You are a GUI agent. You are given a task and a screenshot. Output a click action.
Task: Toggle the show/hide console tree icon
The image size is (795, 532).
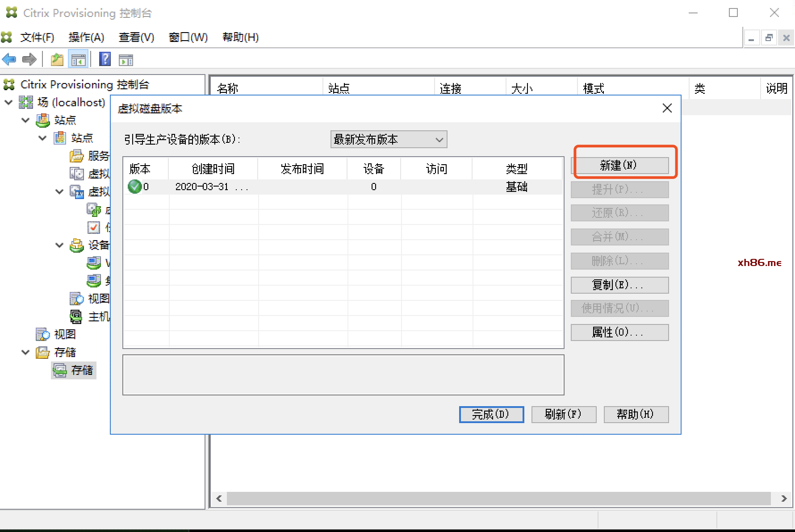tap(78, 59)
